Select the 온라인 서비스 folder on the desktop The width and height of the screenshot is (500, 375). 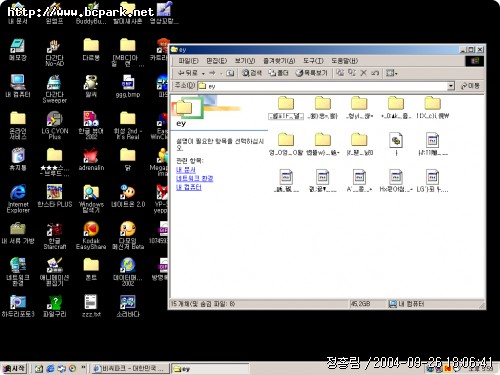[x=18, y=125]
